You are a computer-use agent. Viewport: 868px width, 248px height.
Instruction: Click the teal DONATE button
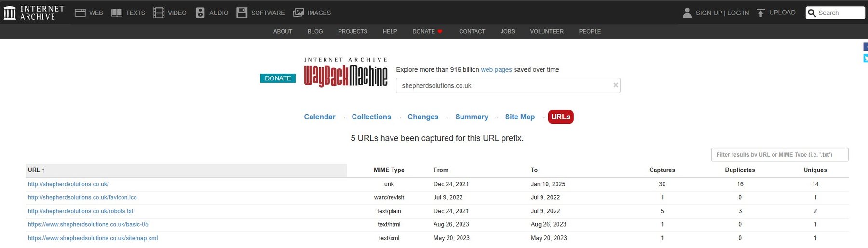point(278,78)
